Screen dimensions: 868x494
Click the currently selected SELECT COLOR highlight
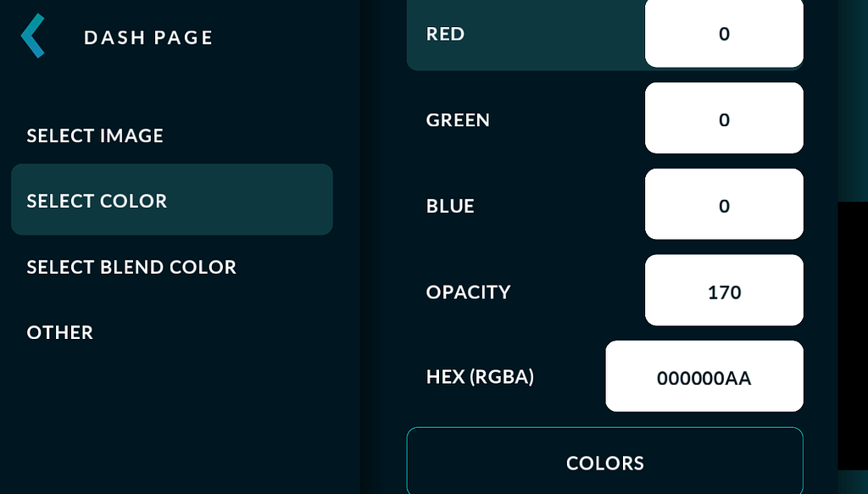[171, 199]
